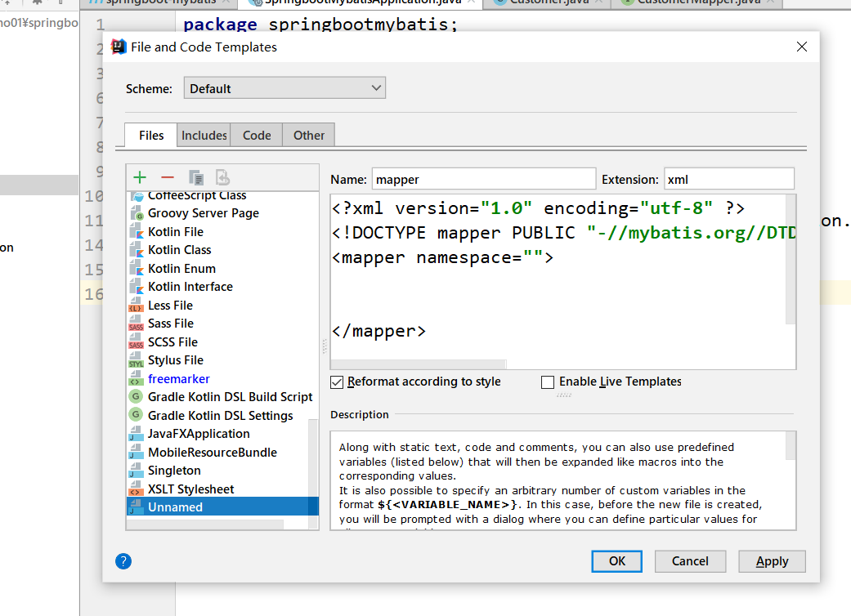
Task: Select the Gradle Kotlin DSL Build Script template
Action: (x=230, y=397)
